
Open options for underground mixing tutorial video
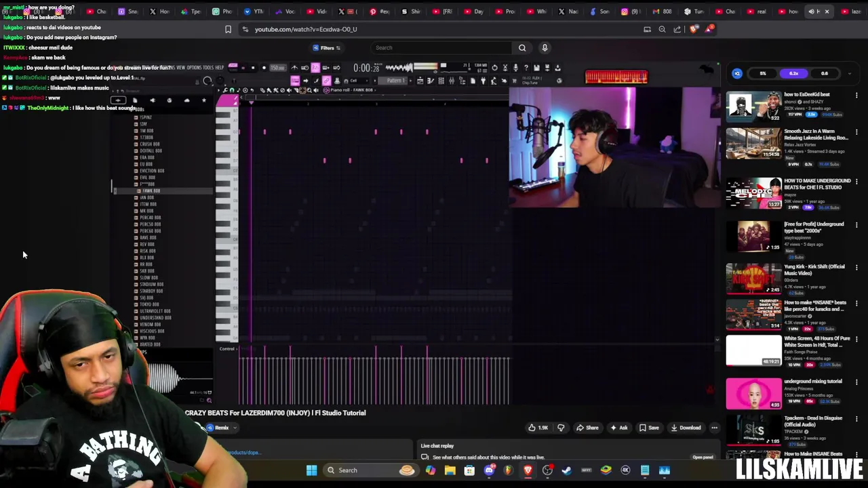[856, 382]
